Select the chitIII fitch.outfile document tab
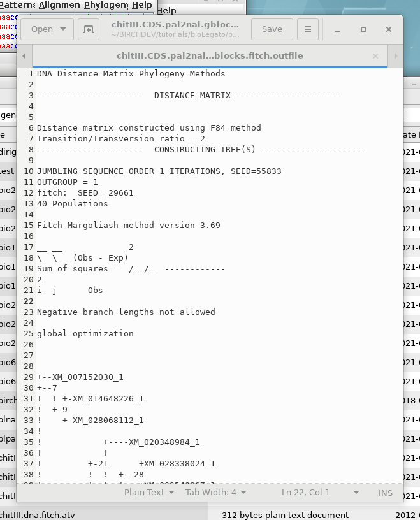Image resolution: width=420 pixels, height=520 pixels. pyautogui.click(x=210, y=56)
